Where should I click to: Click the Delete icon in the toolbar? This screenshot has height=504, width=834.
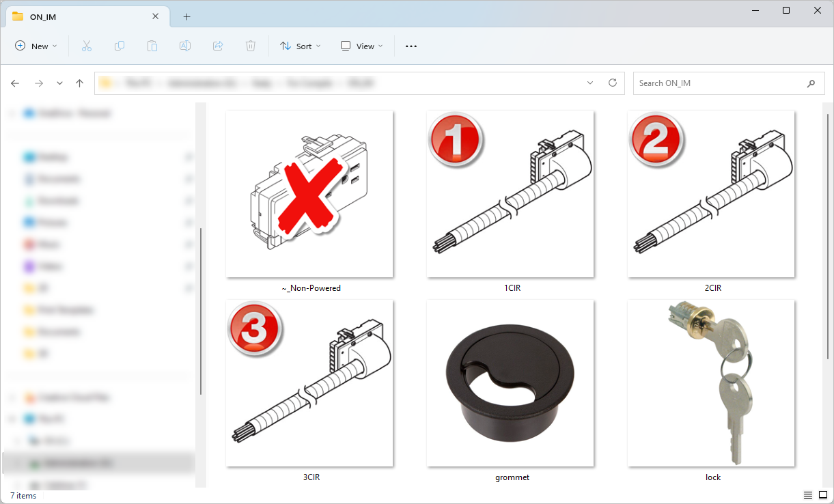pyautogui.click(x=250, y=46)
